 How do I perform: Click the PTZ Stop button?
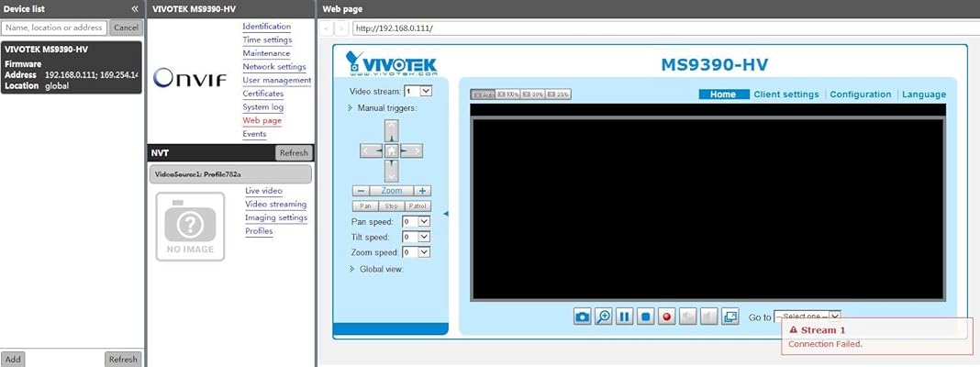pos(391,206)
